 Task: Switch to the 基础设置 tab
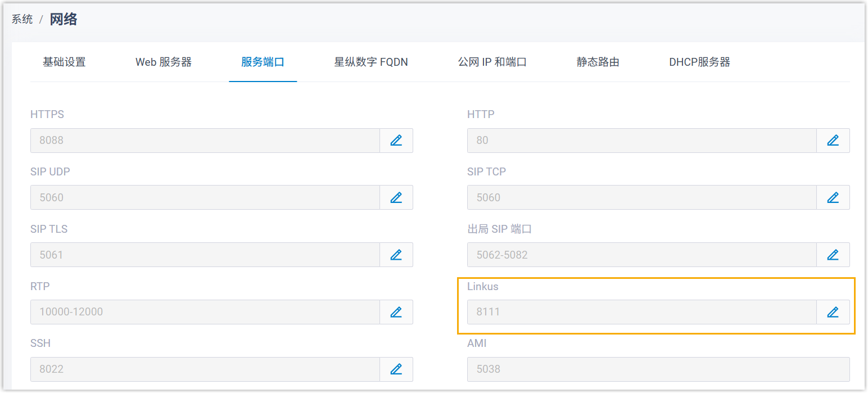click(x=64, y=62)
